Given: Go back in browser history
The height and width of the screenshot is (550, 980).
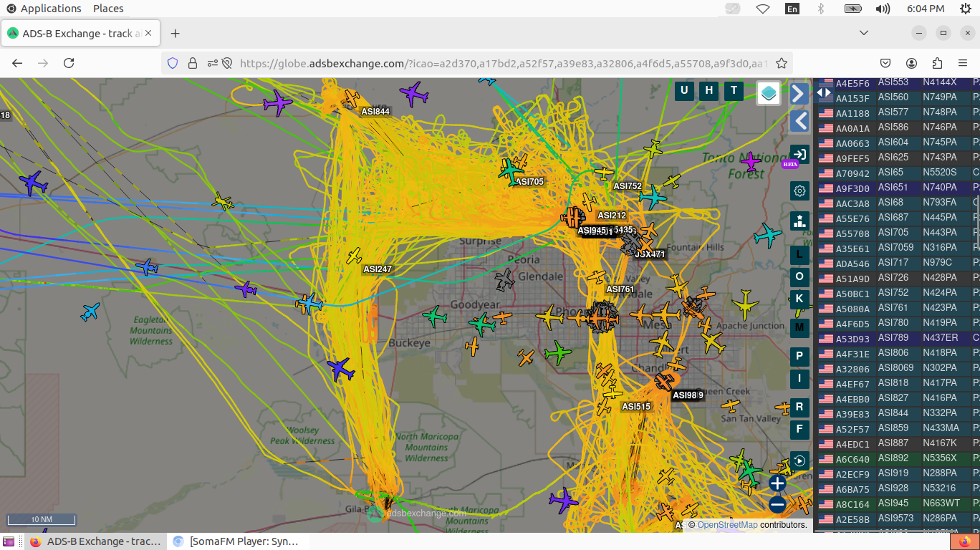Looking at the screenshot, I should [17, 63].
